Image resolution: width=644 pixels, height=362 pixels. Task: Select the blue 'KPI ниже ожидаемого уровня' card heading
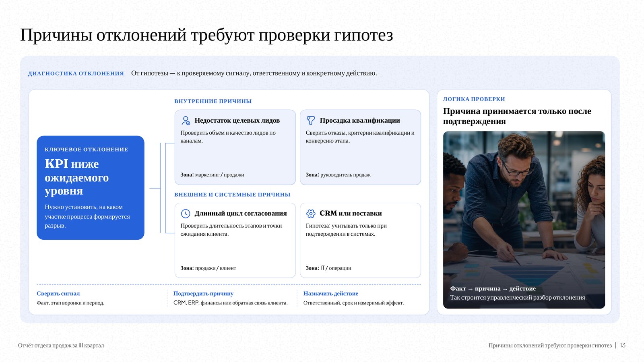tap(77, 177)
